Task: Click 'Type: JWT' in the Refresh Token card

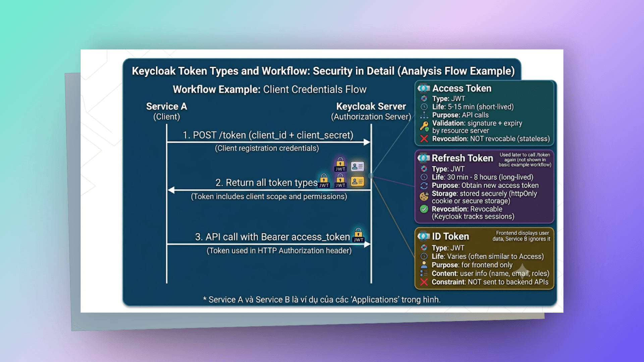Action: click(x=448, y=169)
